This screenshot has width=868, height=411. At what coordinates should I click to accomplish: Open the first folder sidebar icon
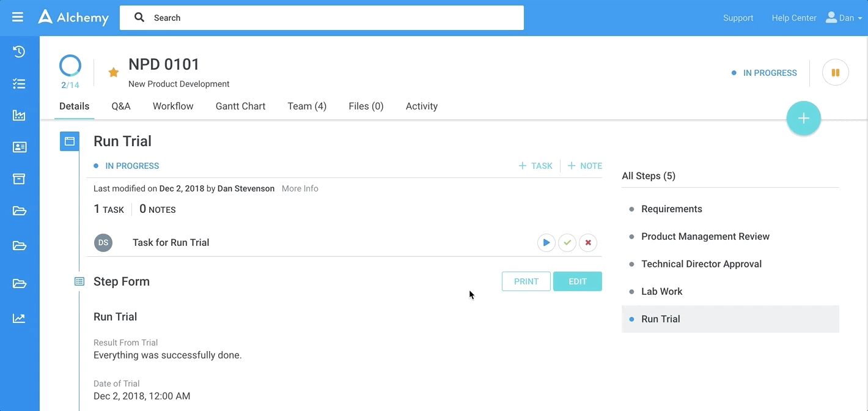[x=19, y=211]
